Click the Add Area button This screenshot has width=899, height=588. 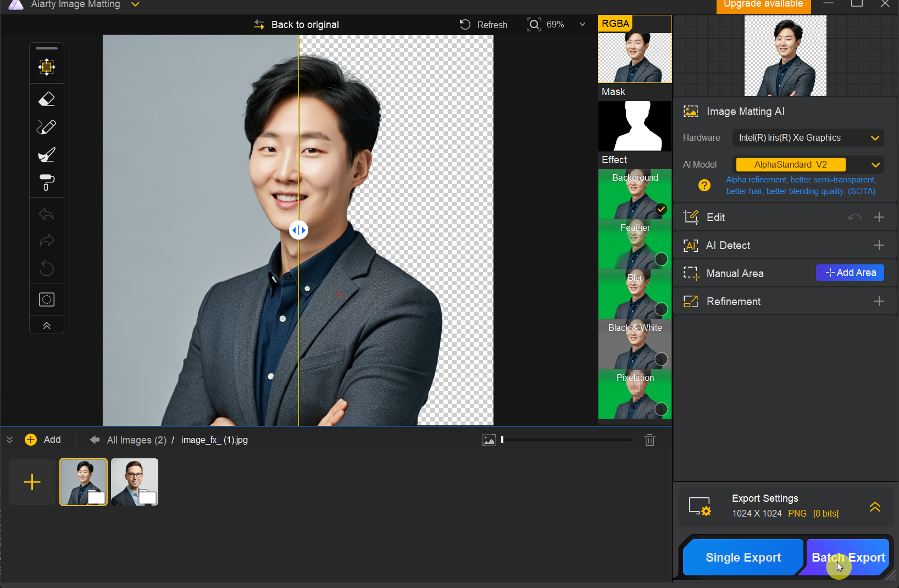pos(850,273)
